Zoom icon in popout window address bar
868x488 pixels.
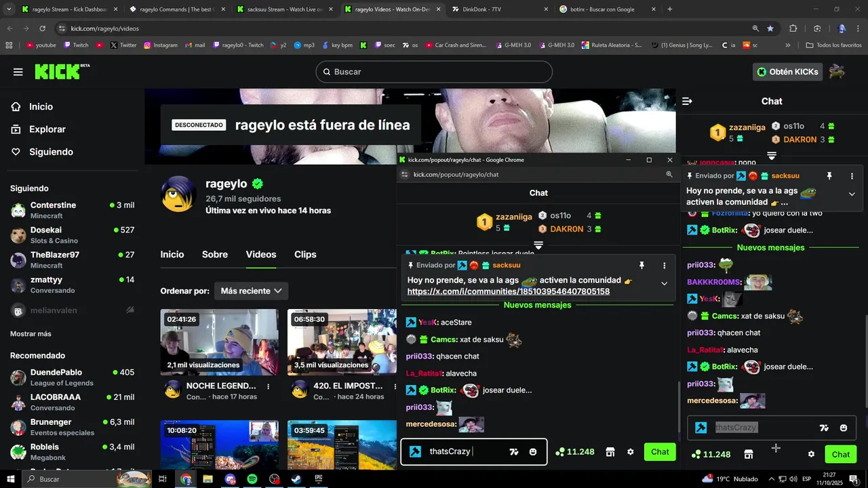669,174
